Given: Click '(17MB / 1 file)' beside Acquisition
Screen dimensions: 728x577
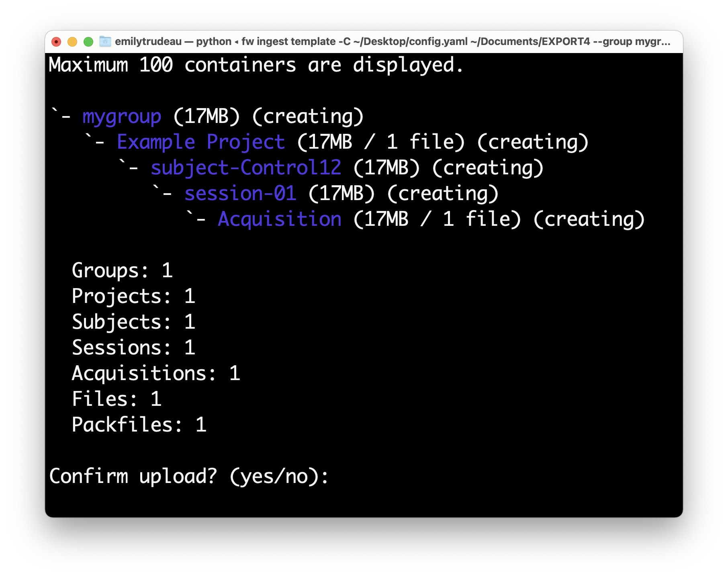Looking at the screenshot, I should click(437, 219).
